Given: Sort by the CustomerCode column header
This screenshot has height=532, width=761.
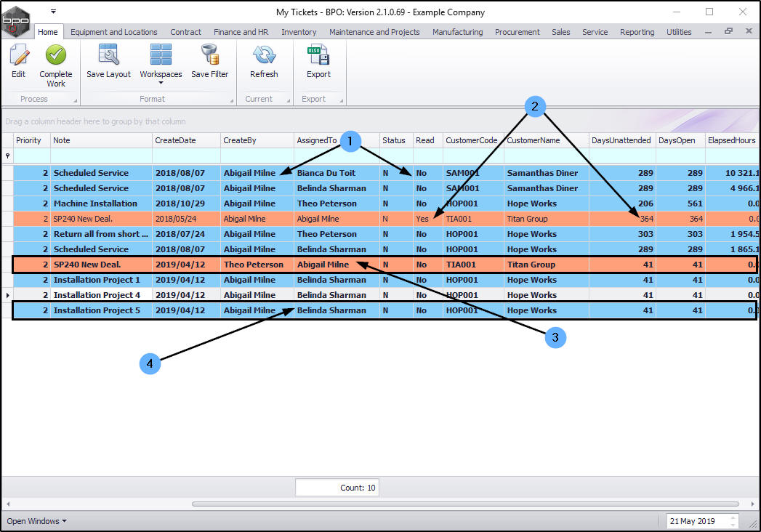Looking at the screenshot, I should click(x=473, y=140).
